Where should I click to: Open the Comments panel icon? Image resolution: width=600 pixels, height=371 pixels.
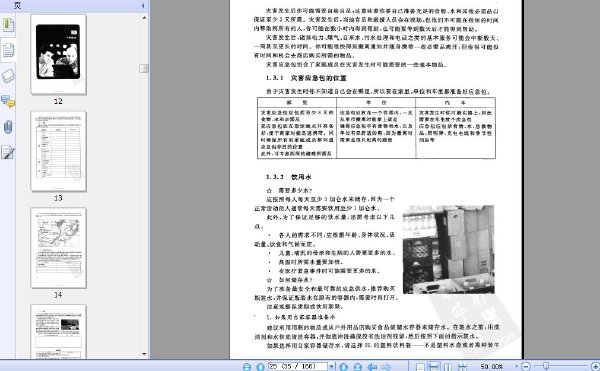(8, 101)
